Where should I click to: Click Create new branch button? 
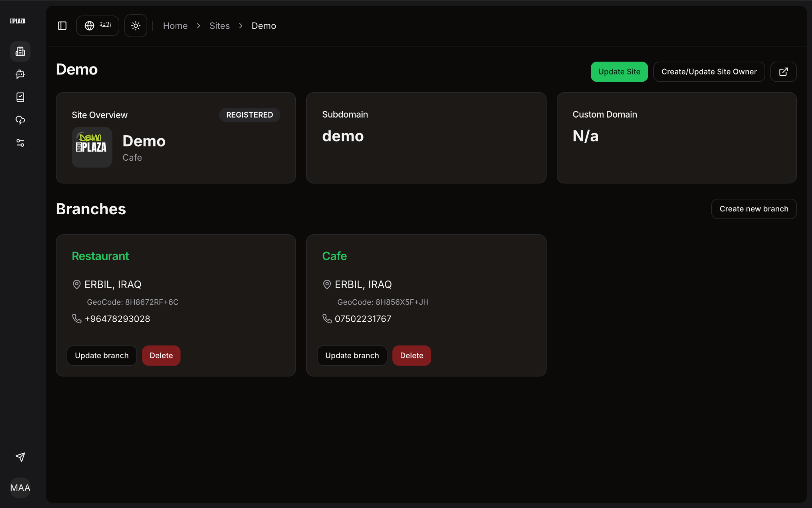(x=753, y=209)
